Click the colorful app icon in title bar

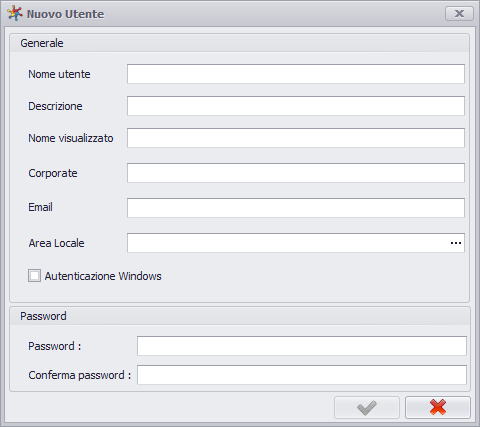(x=15, y=14)
